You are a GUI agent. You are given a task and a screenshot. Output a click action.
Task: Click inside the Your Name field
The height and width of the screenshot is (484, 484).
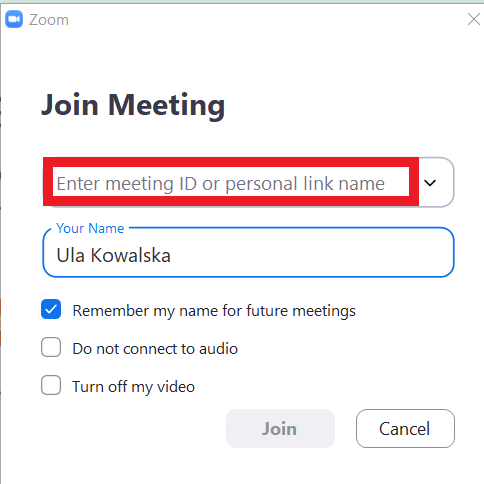tap(248, 252)
